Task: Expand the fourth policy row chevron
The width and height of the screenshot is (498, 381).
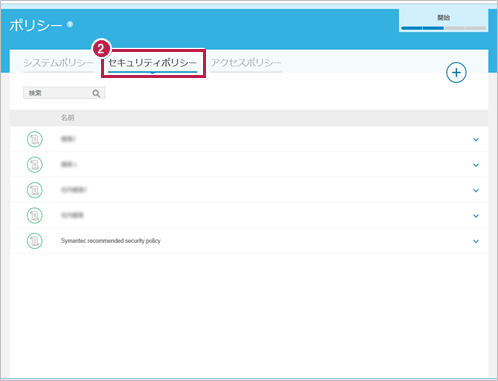Action: coord(476,216)
